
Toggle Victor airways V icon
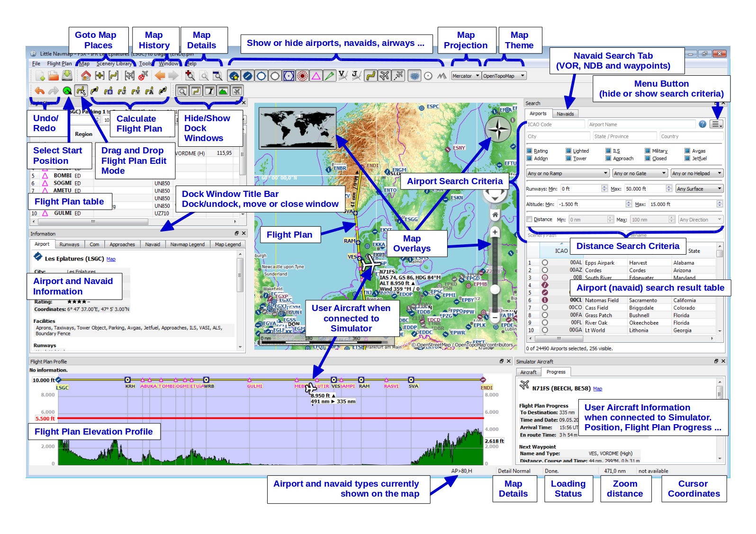343,76
